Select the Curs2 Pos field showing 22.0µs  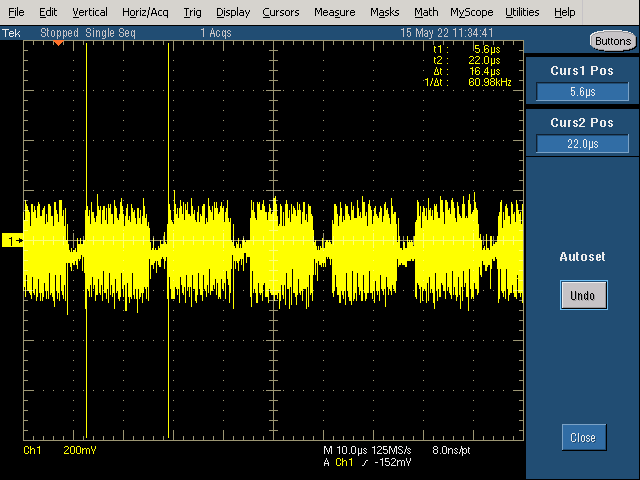582,144
